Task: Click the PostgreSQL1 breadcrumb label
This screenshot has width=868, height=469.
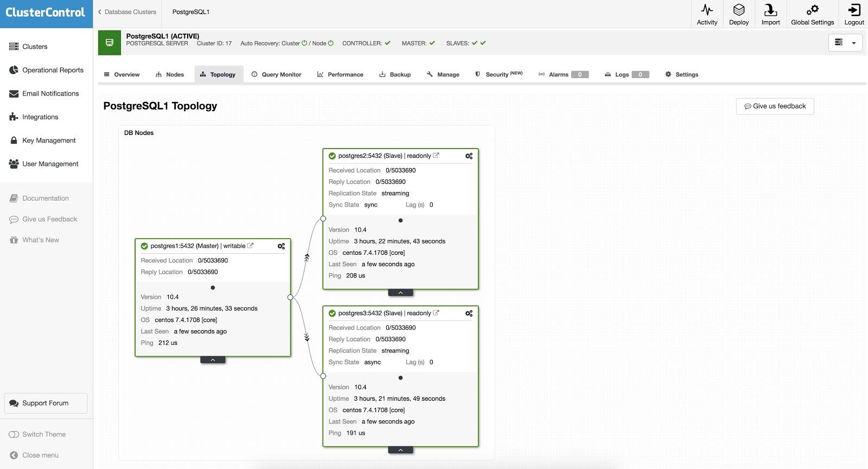Action: point(191,12)
